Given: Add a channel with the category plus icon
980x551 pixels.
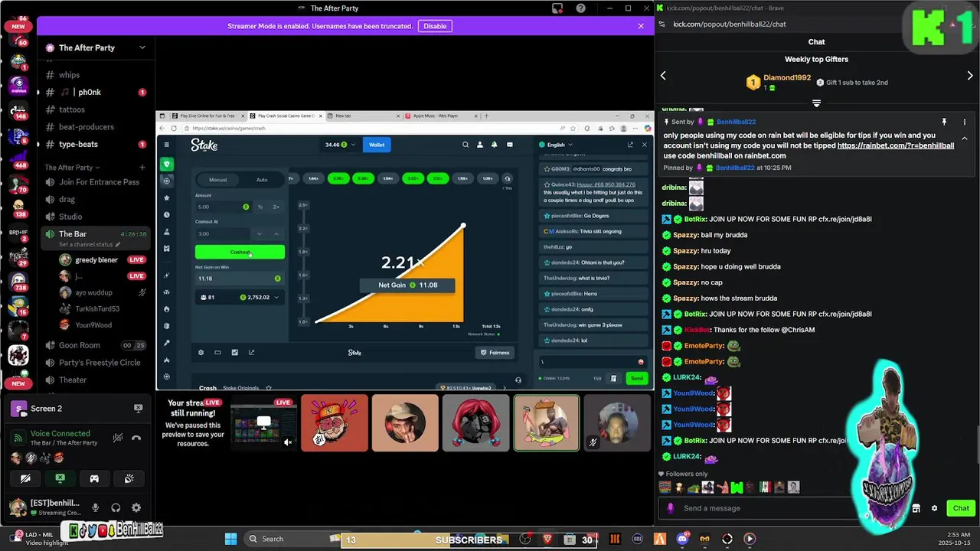Looking at the screenshot, I should pos(142,167).
